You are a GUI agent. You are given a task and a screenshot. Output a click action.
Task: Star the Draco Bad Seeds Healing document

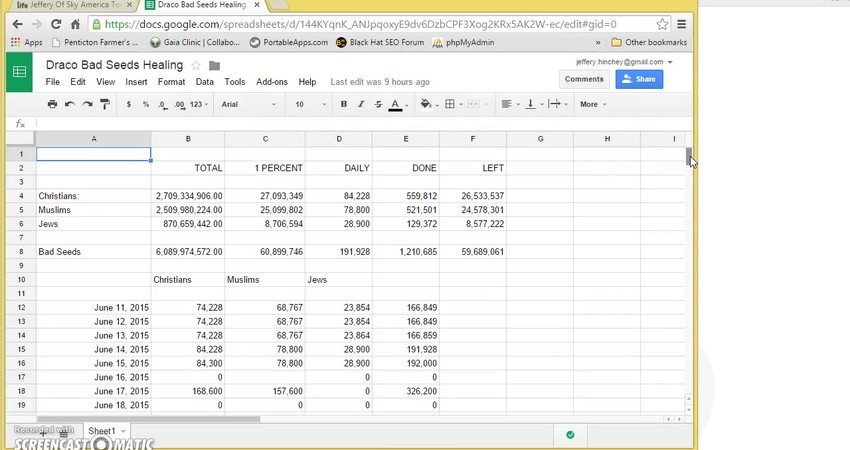pyautogui.click(x=196, y=66)
